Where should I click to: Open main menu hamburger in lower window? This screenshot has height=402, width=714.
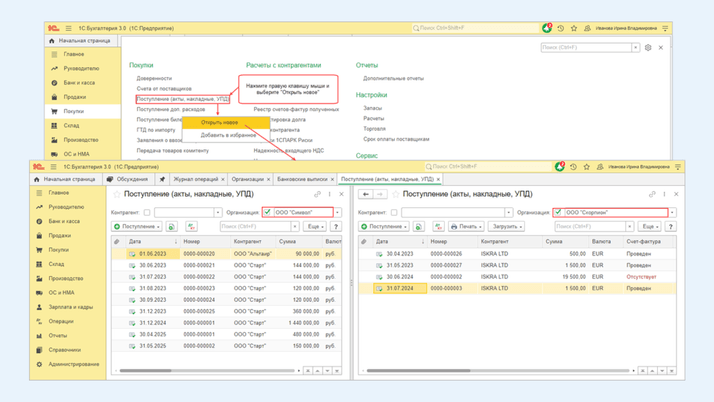(53, 167)
